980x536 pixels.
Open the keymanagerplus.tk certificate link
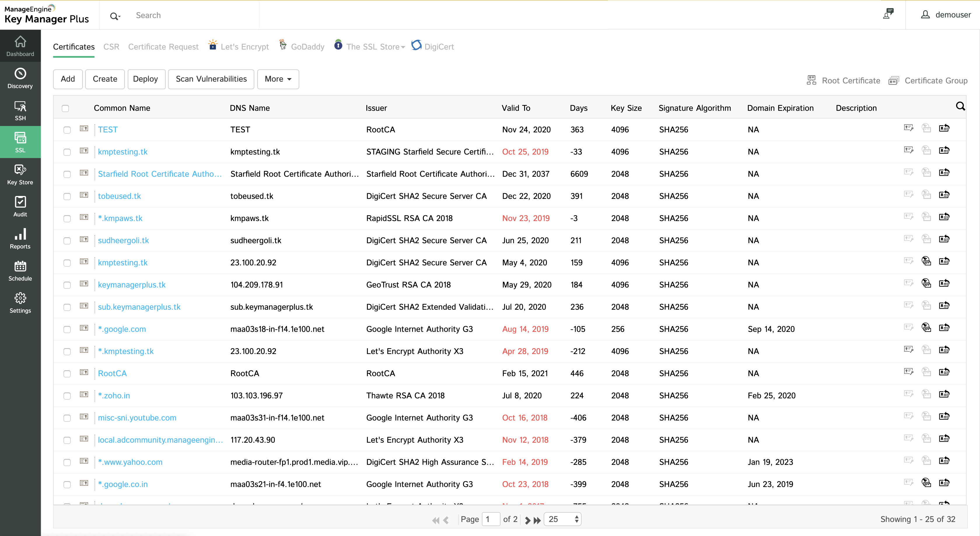coord(132,285)
